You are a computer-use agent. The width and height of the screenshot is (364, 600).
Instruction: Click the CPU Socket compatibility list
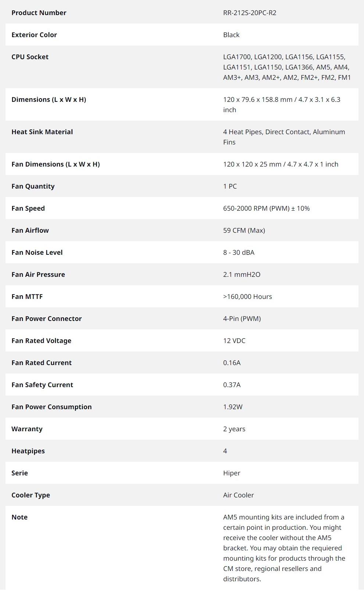click(x=287, y=67)
